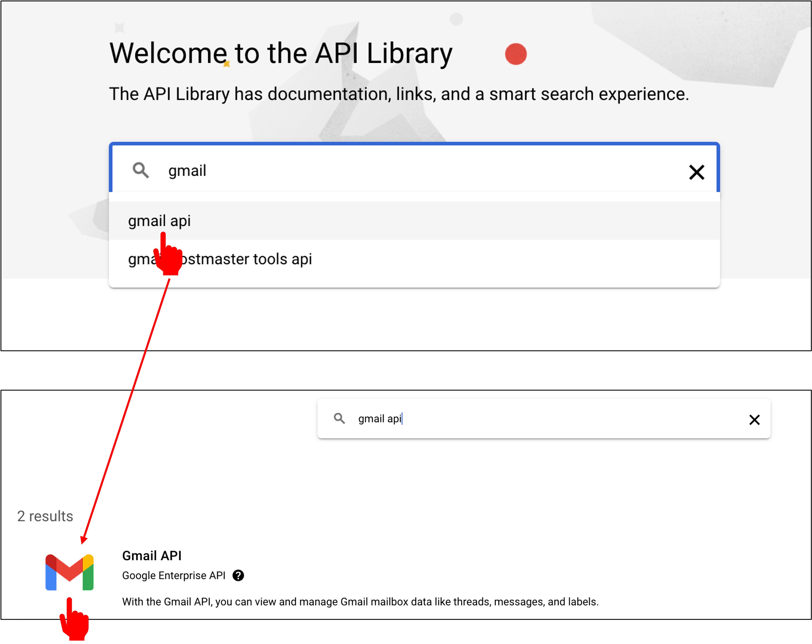Viewport: 812px width, 644px height.
Task: Select the "gmail postmaster tools api" suggestion
Action: tap(414, 259)
